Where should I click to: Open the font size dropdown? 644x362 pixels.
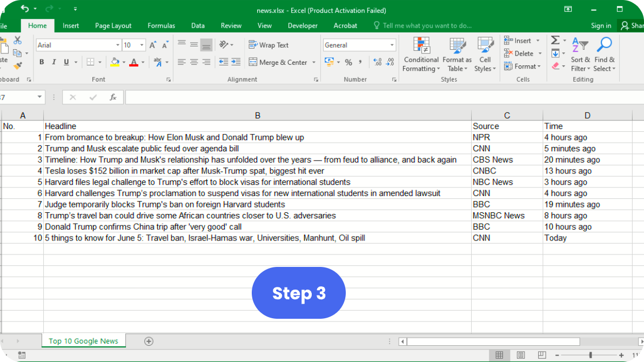(142, 45)
